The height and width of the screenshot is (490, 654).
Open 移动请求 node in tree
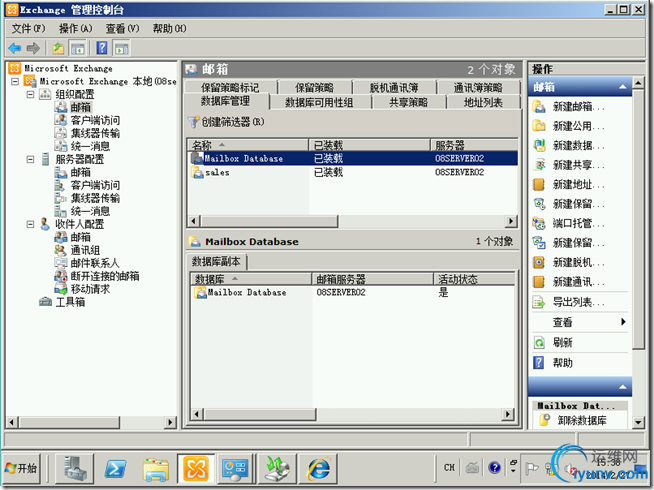click(90, 289)
